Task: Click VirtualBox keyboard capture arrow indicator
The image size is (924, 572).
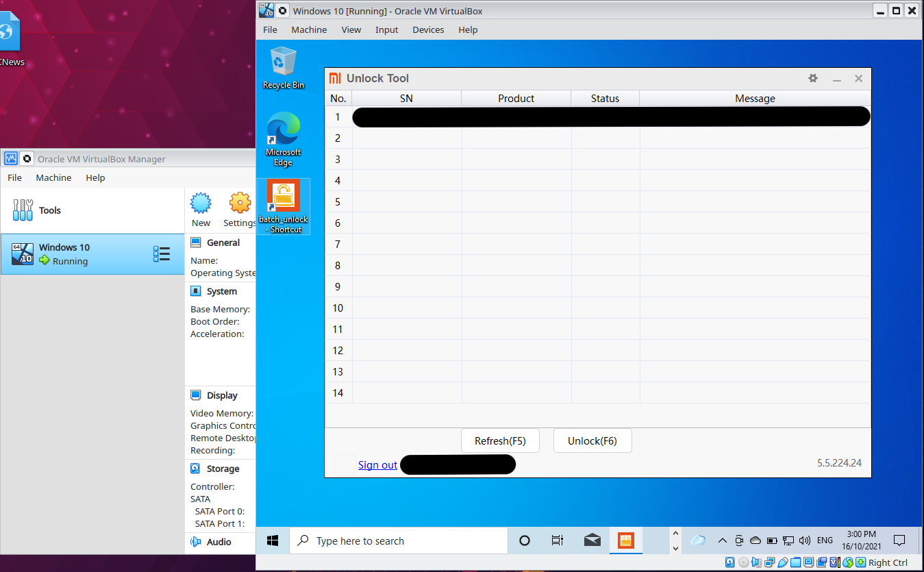Action: (860, 562)
